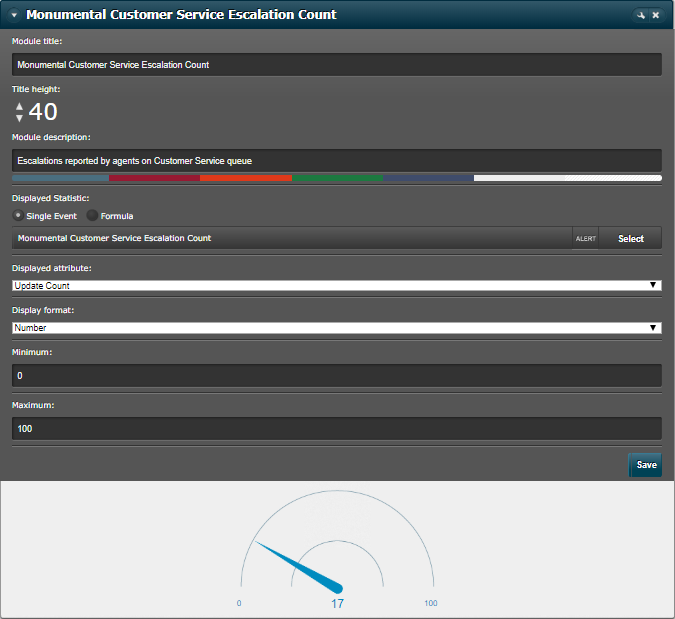Edit the Module title field
This screenshot has height=619, width=675.
pyautogui.click(x=337, y=65)
